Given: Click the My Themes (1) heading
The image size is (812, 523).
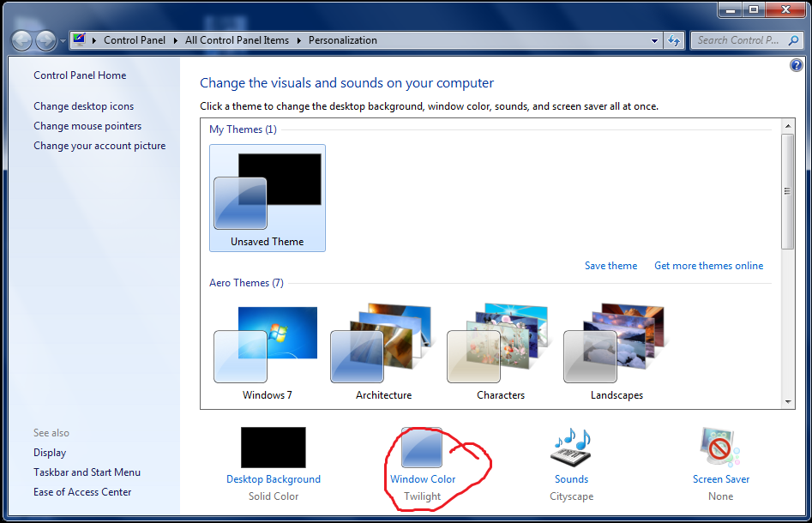Looking at the screenshot, I should 243,129.
